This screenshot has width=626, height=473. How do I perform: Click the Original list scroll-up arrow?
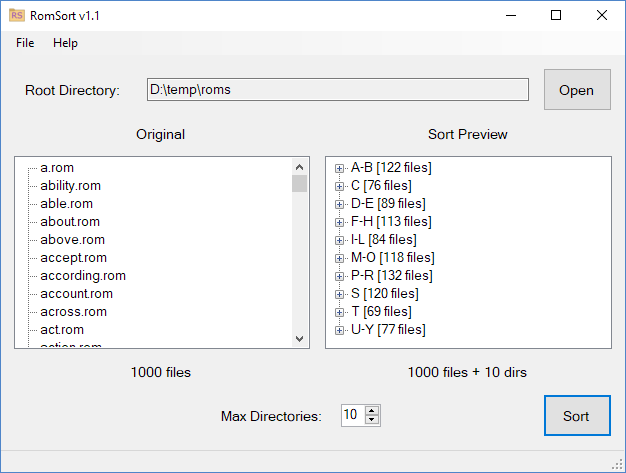pos(299,167)
